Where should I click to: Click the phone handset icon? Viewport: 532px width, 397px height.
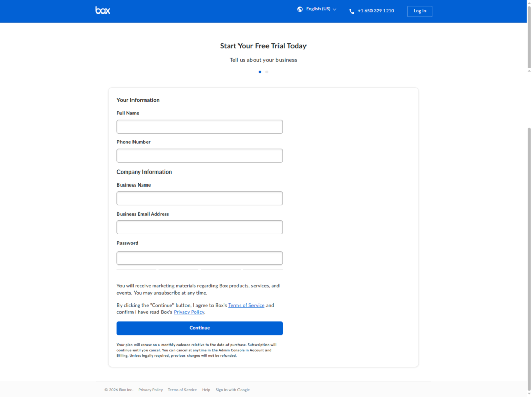point(351,10)
